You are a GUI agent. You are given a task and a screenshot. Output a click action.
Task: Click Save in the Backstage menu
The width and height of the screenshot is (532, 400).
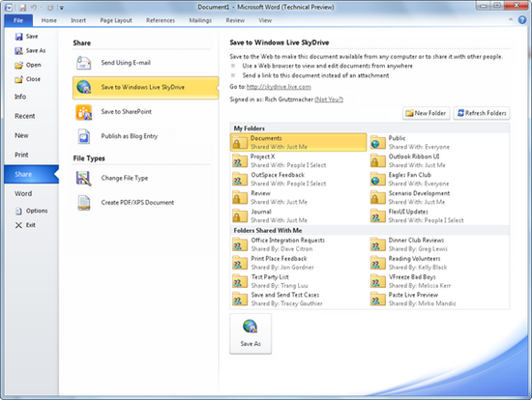click(26, 37)
